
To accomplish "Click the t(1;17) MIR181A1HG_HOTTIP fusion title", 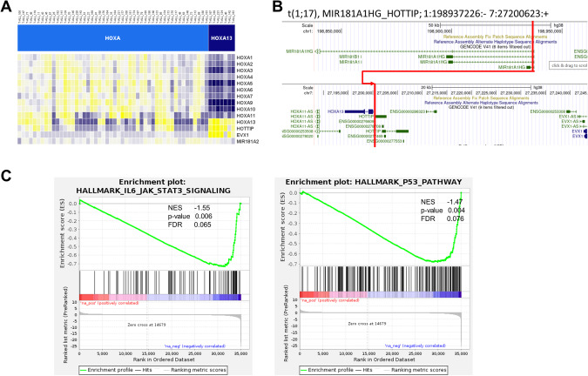I will [418, 14].
